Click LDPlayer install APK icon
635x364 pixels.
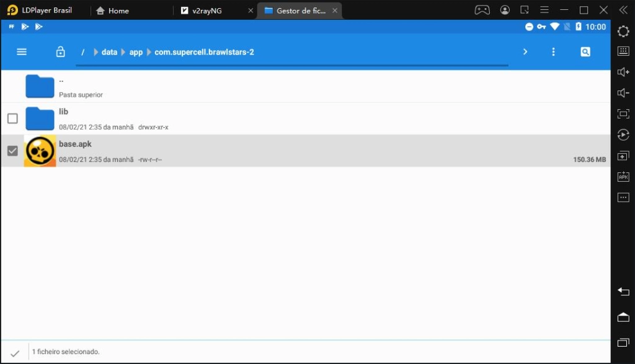(623, 177)
